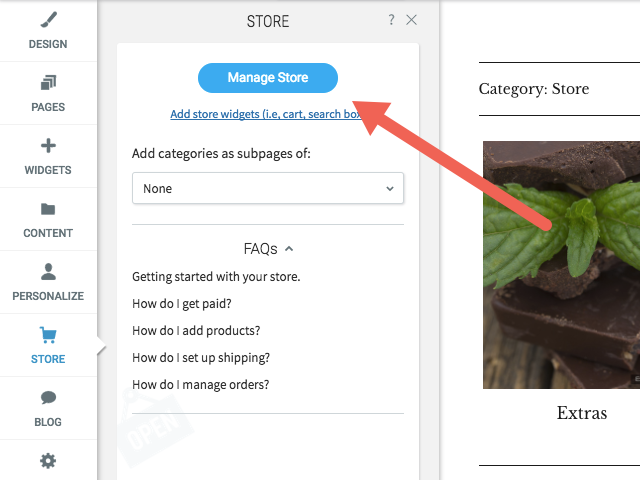Viewport: 640px width, 480px height.
Task: Open Getting started with your store FAQ
Action: (216, 277)
